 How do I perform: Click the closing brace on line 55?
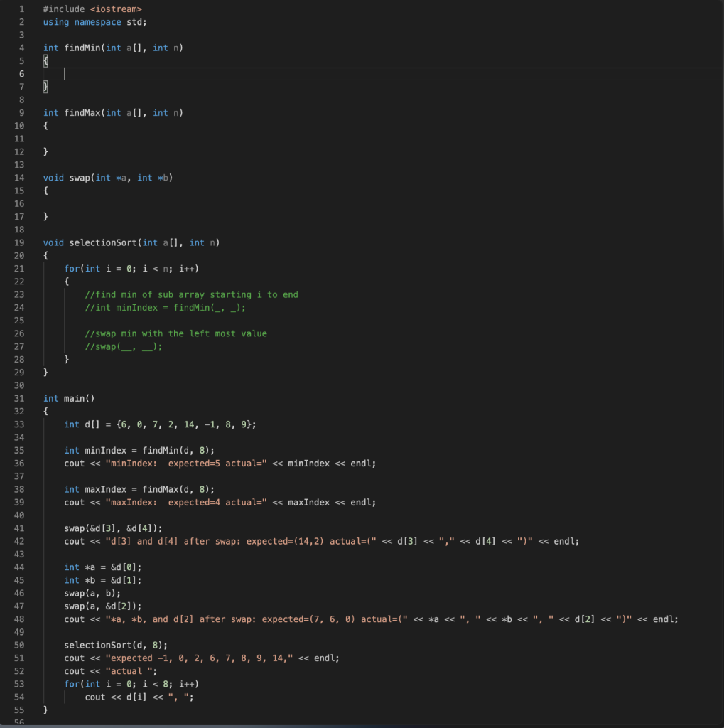pos(45,710)
